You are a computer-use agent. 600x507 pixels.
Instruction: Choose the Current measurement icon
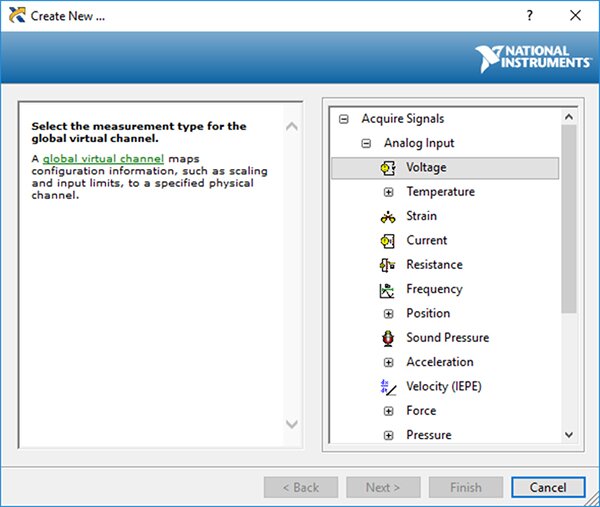[388, 241]
